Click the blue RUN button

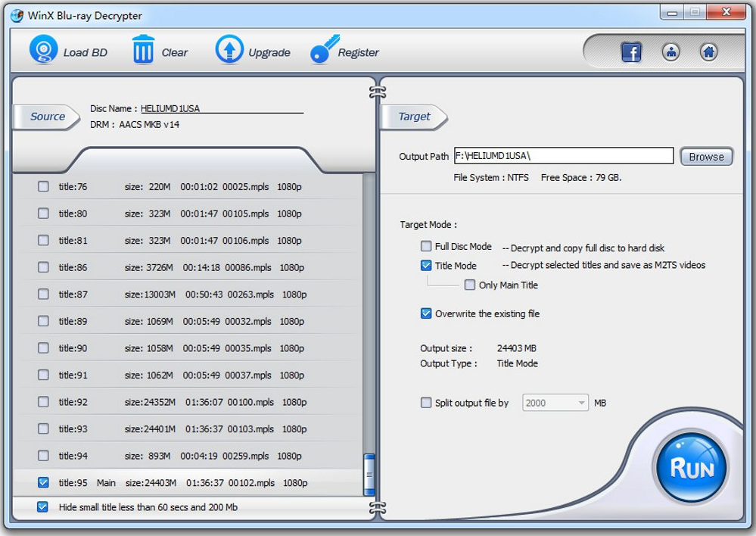coord(692,467)
